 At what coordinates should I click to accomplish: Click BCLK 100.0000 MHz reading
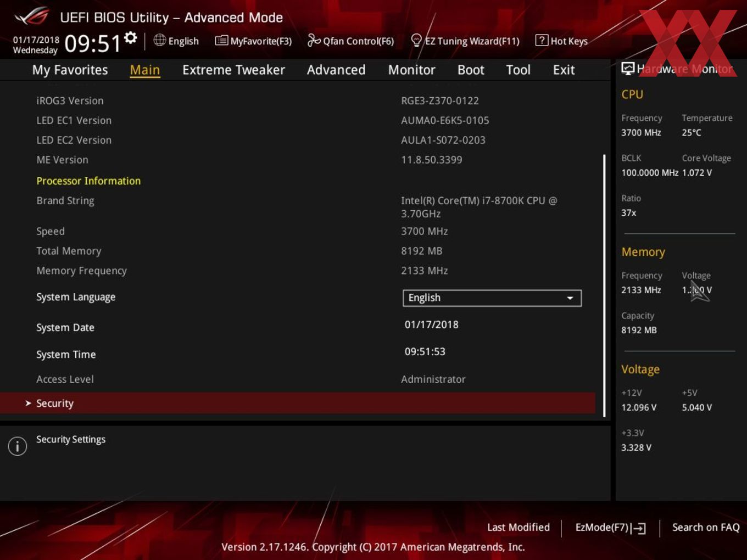click(650, 172)
